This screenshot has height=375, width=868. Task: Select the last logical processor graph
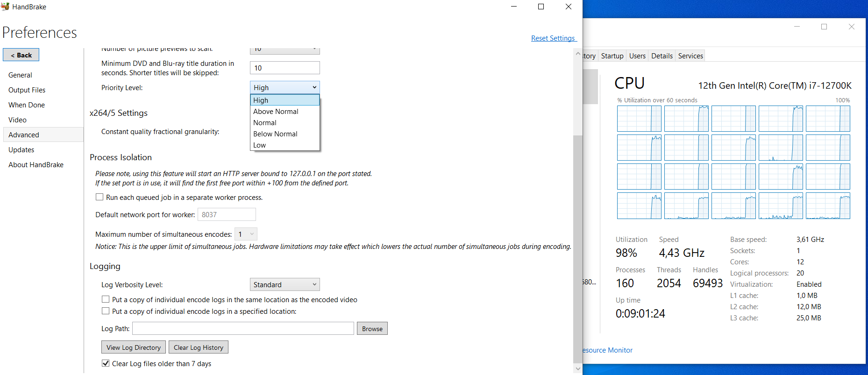[828, 205]
